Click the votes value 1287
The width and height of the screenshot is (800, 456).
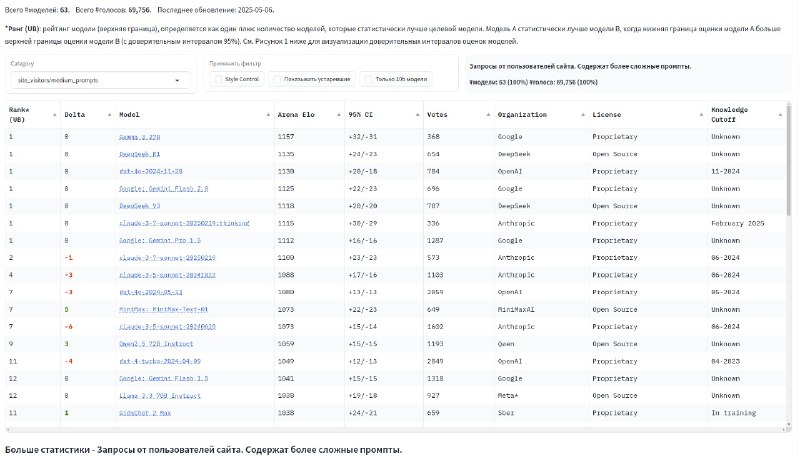point(435,241)
